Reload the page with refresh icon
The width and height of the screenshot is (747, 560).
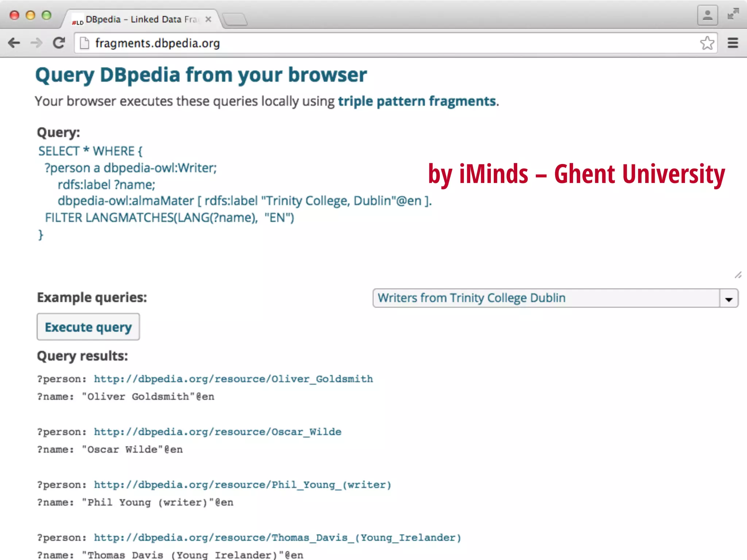59,43
